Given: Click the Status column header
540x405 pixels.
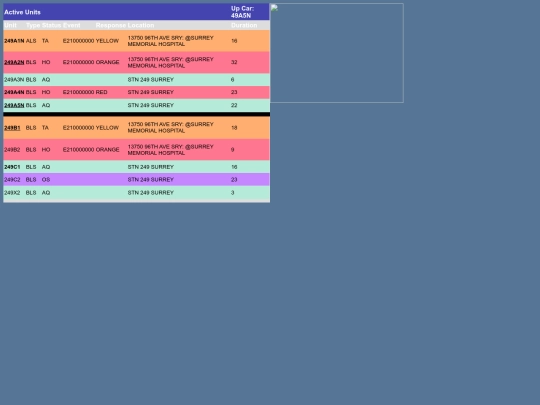Looking at the screenshot, I should pos(51,25).
